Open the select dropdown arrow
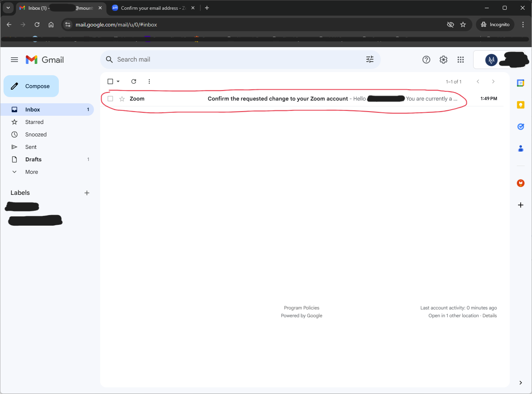 click(x=118, y=81)
